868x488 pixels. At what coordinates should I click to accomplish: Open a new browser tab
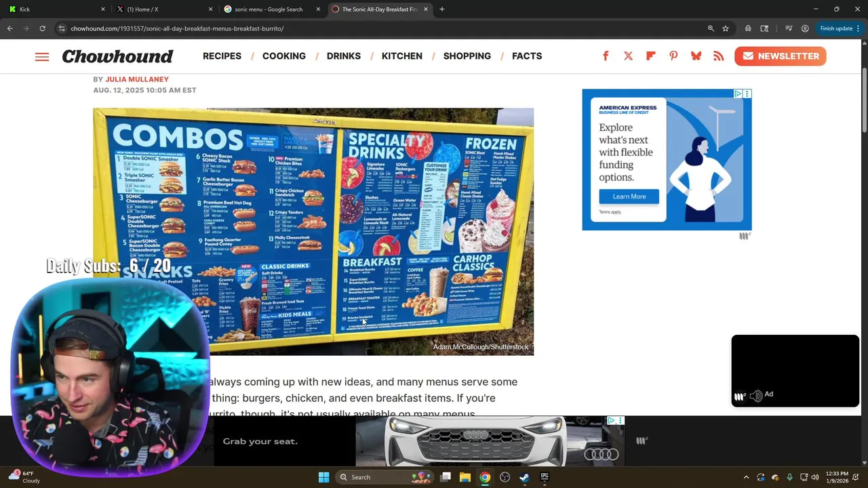pos(442,9)
